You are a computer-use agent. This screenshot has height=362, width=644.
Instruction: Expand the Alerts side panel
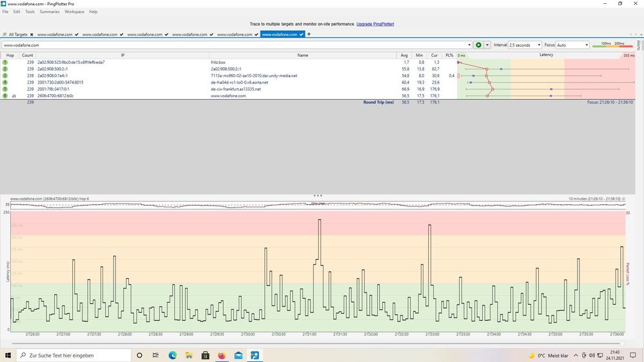[638, 45]
